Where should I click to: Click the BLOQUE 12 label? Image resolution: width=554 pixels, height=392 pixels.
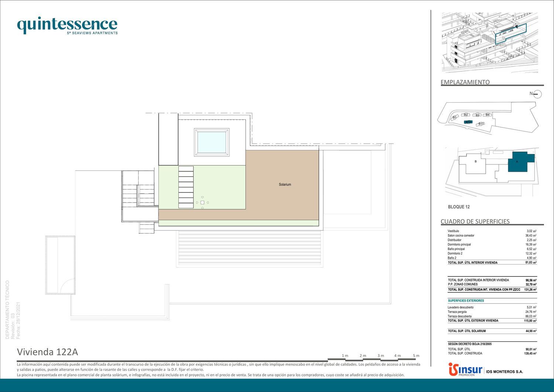click(459, 207)
